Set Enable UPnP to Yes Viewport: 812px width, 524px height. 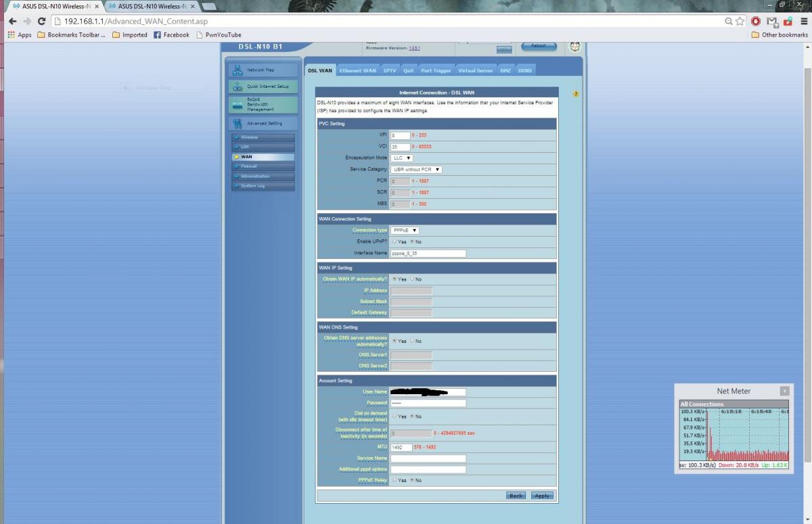pos(394,241)
